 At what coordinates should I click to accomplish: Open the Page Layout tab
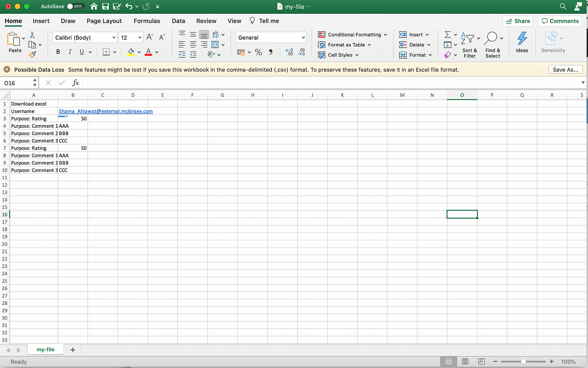104,21
